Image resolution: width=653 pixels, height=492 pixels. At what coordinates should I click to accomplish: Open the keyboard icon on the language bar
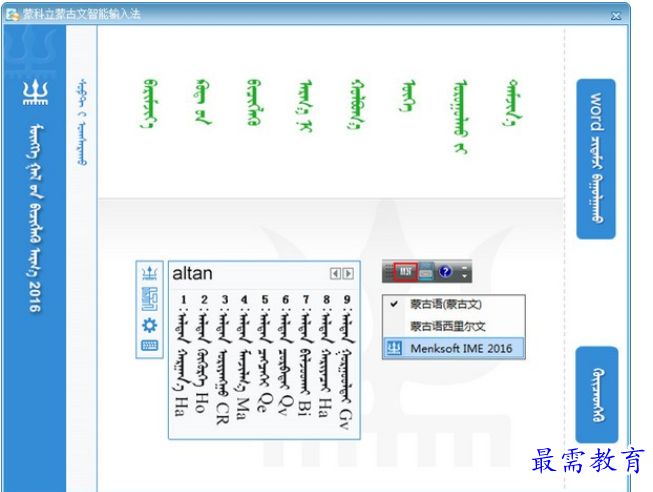(426, 272)
